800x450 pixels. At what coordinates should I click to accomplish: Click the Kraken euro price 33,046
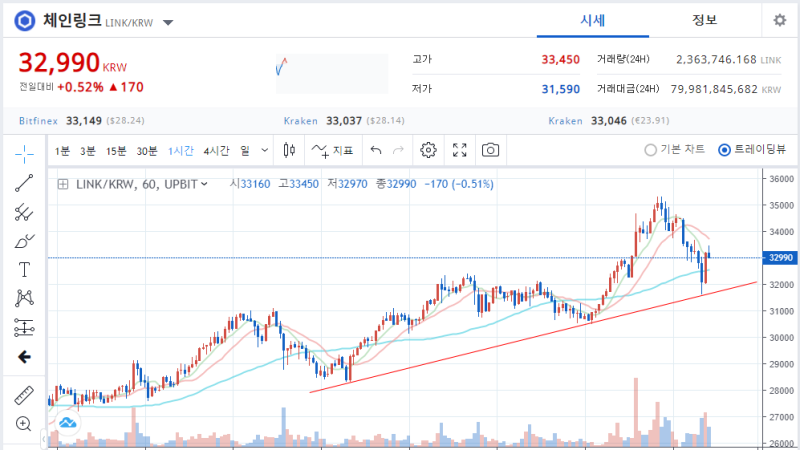609,121
